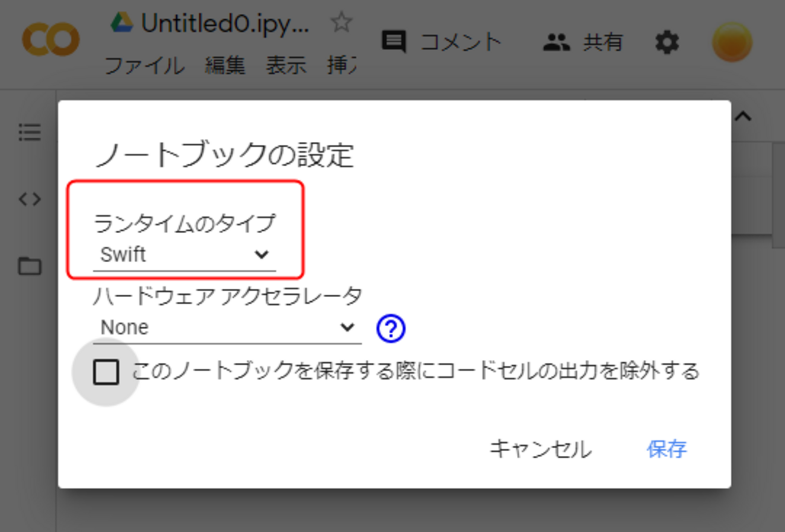Viewport: 785px width, 532px height.
Task: Open the ファイル menu
Action: click(x=144, y=65)
